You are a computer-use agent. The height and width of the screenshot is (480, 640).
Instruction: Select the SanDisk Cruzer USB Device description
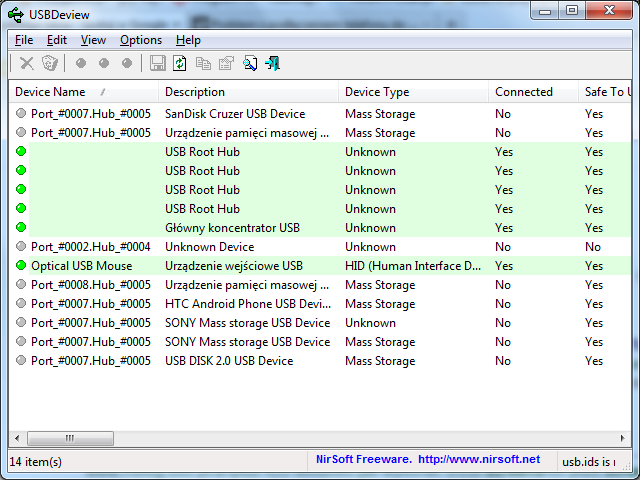click(x=235, y=113)
